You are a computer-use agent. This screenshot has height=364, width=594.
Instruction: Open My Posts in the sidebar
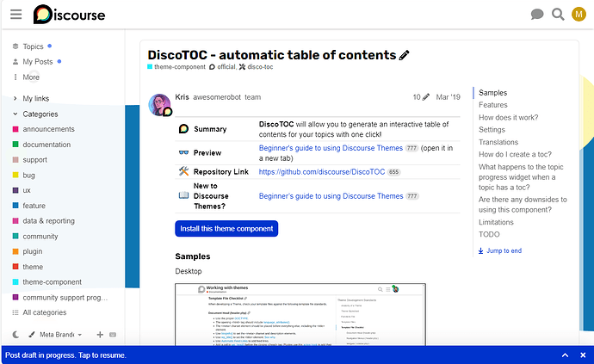coord(38,61)
